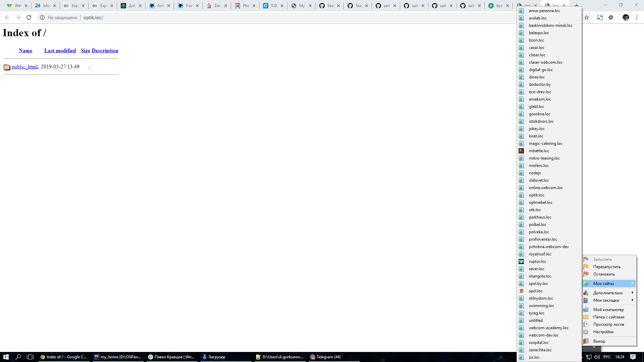The width and height of the screenshot is (644, 362).
Task: Click the Restart flag icon (Перезапустить)
Action: 586,267
